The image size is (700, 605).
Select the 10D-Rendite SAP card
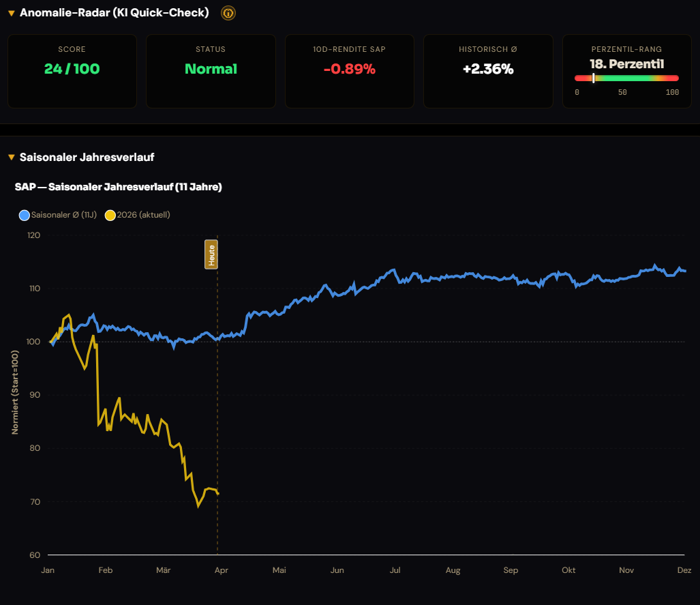(x=350, y=71)
